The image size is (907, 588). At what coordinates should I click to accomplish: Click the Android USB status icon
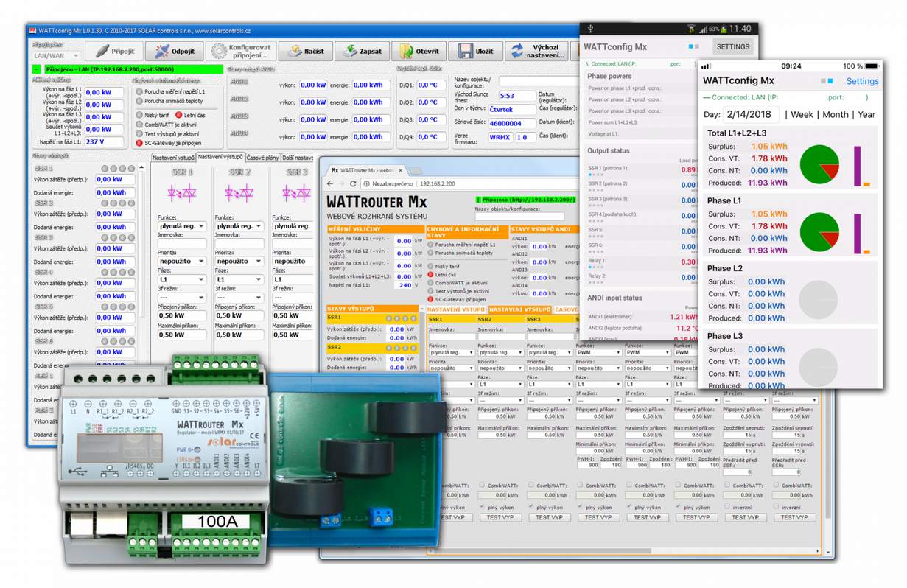[590, 29]
